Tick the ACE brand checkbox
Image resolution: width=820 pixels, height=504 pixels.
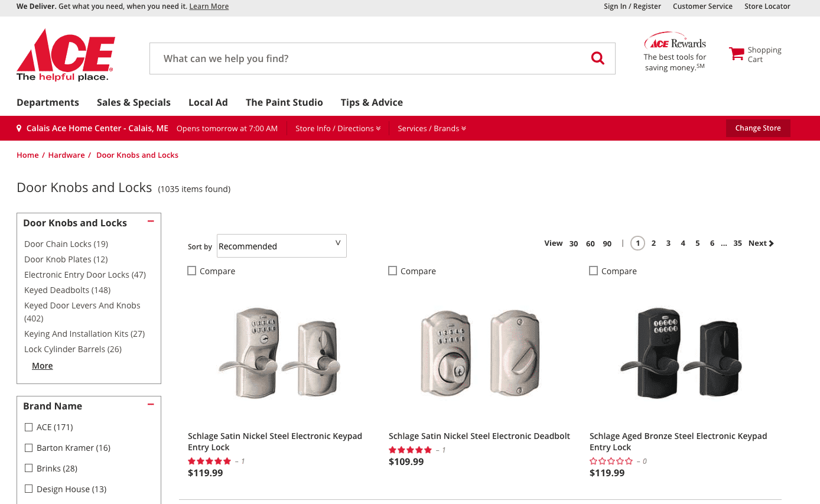pyautogui.click(x=28, y=427)
